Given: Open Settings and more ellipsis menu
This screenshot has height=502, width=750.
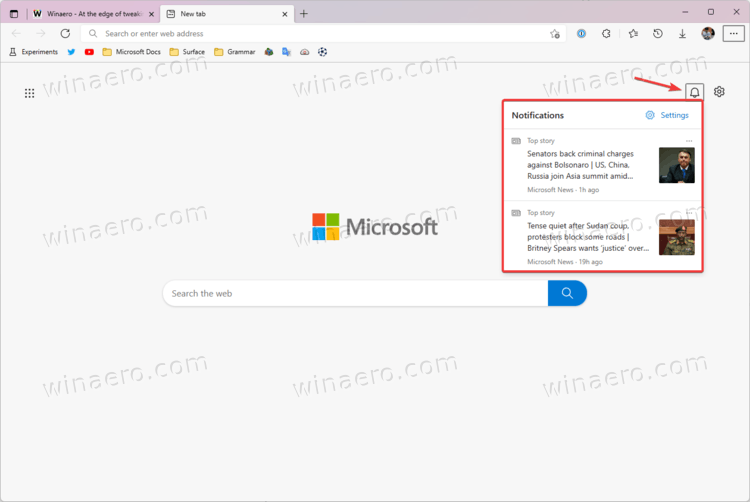Looking at the screenshot, I should [733, 33].
